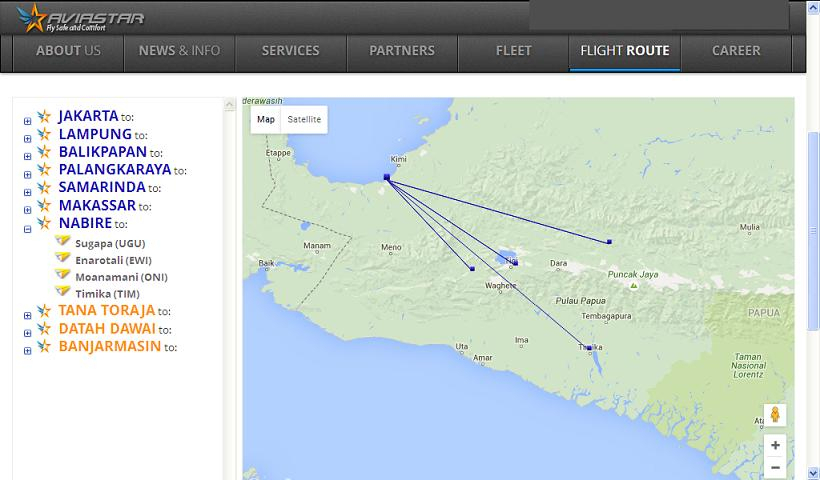Screen dimensions: 820x480
Task: Expand the Balikpapan routes node
Action: (28, 156)
